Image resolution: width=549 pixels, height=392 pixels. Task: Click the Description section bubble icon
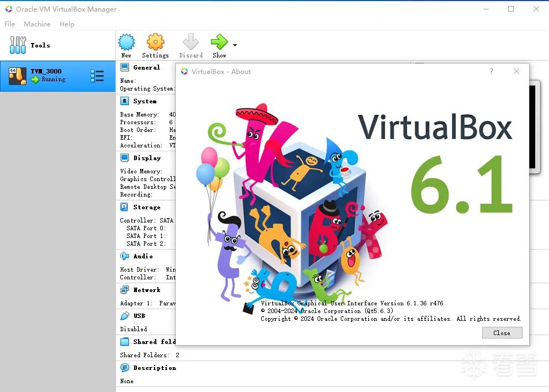(x=124, y=368)
